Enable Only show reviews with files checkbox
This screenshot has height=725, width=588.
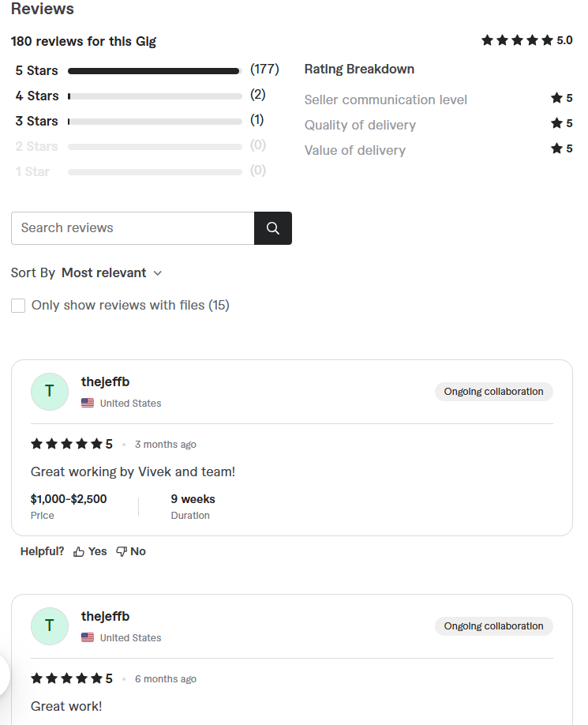18,306
